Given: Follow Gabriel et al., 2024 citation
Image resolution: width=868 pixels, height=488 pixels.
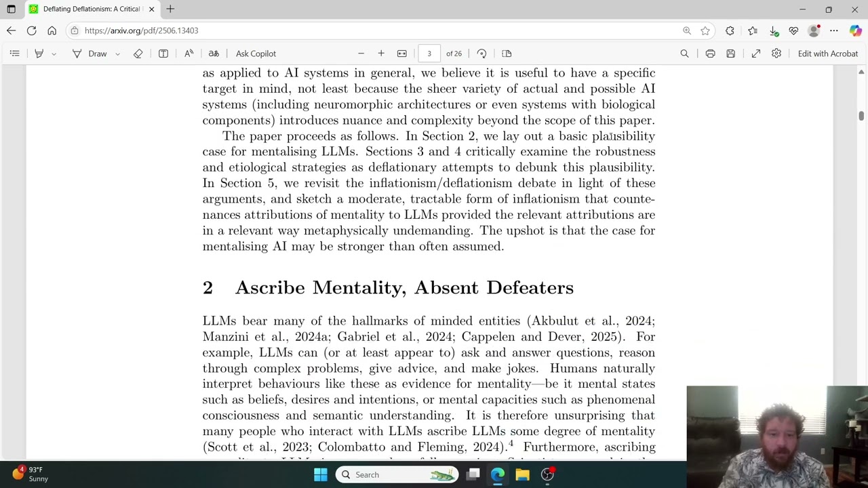Looking at the screenshot, I should [x=396, y=337].
